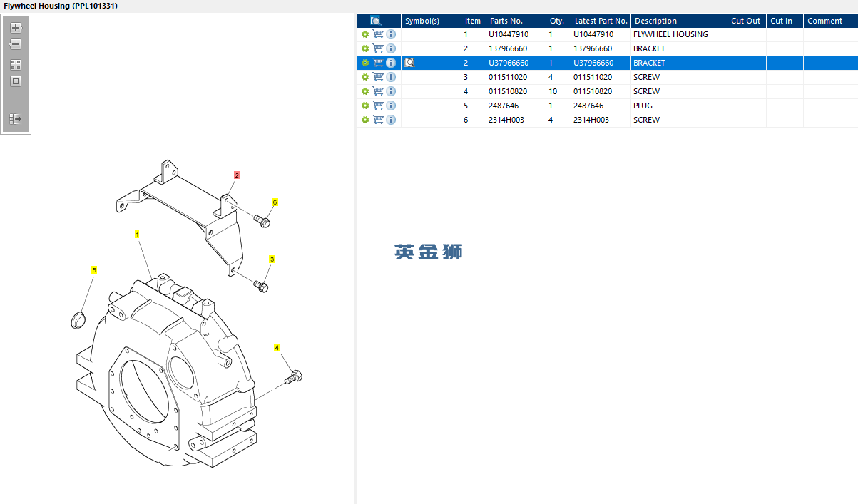Image resolution: width=858 pixels, height=504 pixels.
Task: Open info for U10447910 flywheel housing
Action: pyautogui.click(x=391, y=34)
